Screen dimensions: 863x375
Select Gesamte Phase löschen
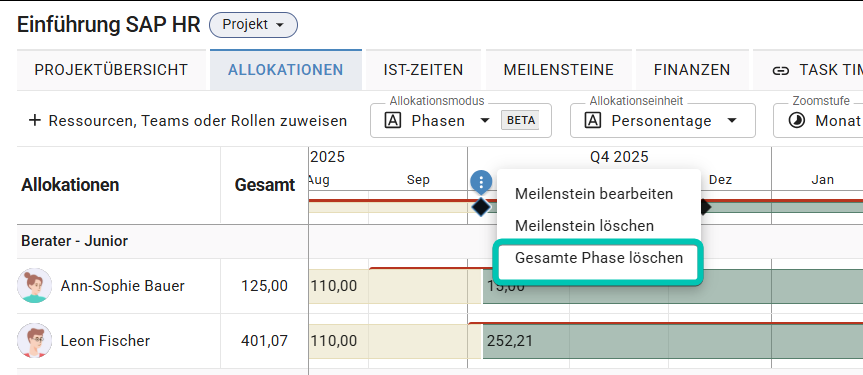pyautogui.click(x=599, y=258)
